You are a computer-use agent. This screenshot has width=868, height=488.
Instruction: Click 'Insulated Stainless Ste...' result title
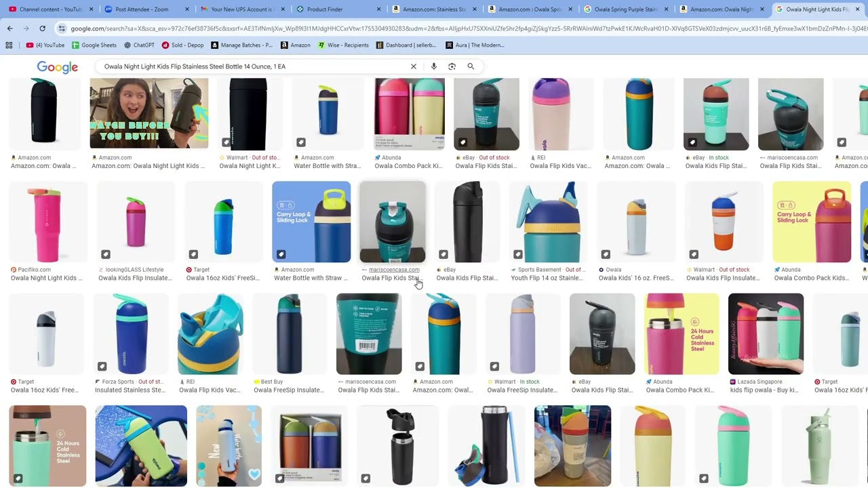(x=130, y=390)
